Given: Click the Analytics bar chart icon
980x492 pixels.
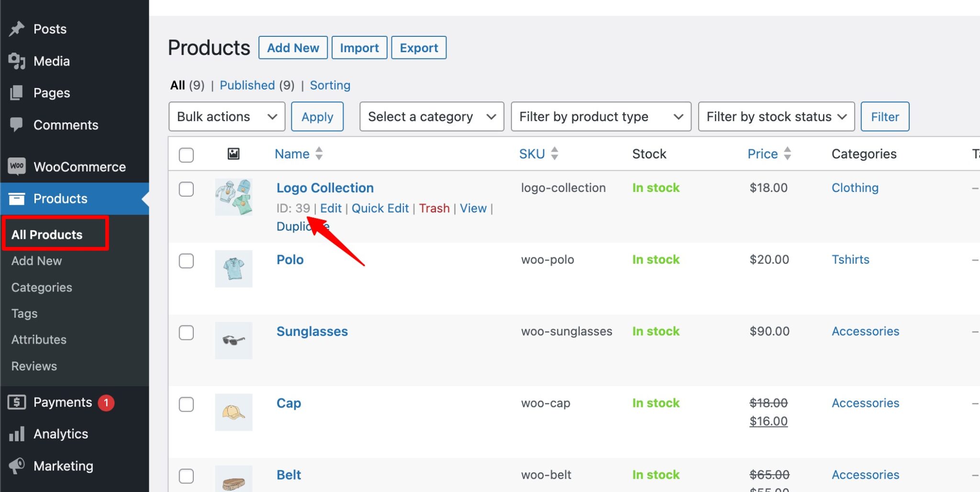Looking at the screenshot, I should pyautogui.click(x=17, y=434).
